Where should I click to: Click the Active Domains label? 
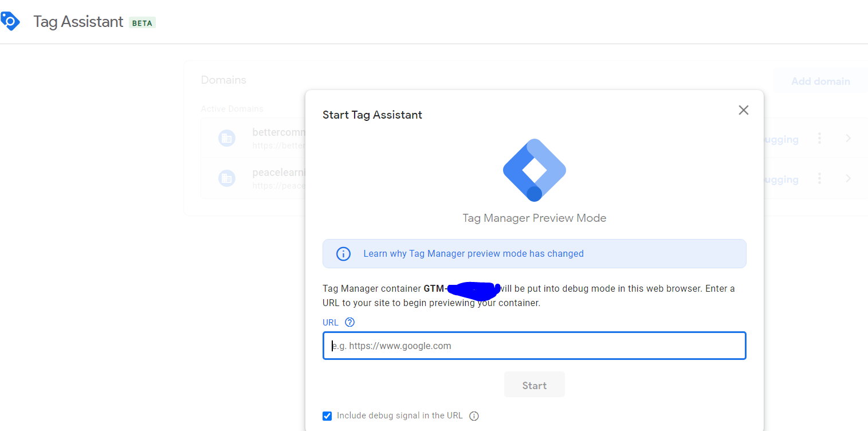(x=232, y=109)
